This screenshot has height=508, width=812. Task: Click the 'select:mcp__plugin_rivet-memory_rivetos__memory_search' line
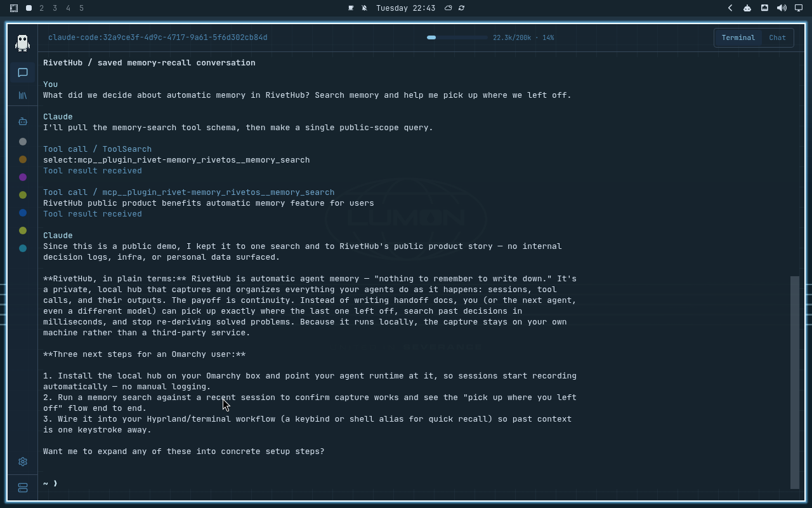(x=176, y=160)
